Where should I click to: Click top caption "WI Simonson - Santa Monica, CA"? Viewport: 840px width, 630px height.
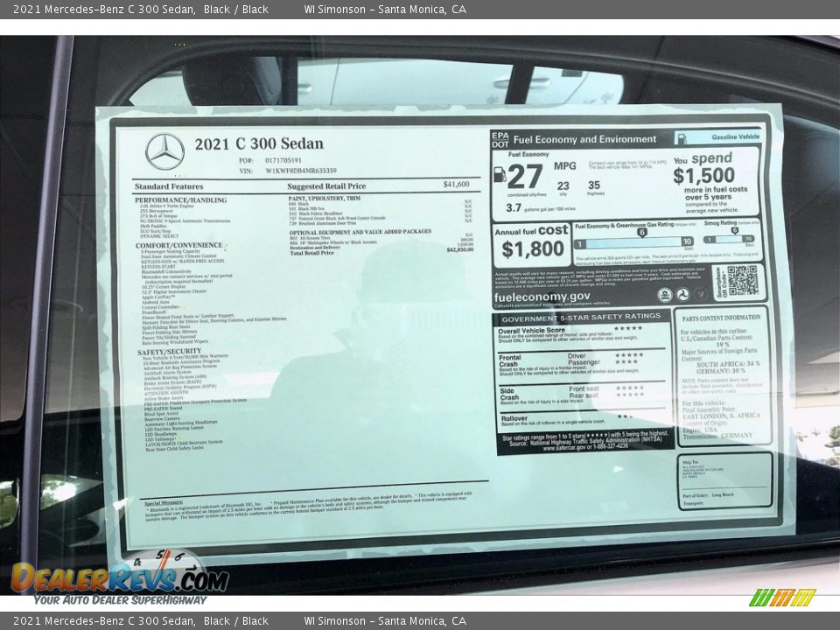pos(385,9)
